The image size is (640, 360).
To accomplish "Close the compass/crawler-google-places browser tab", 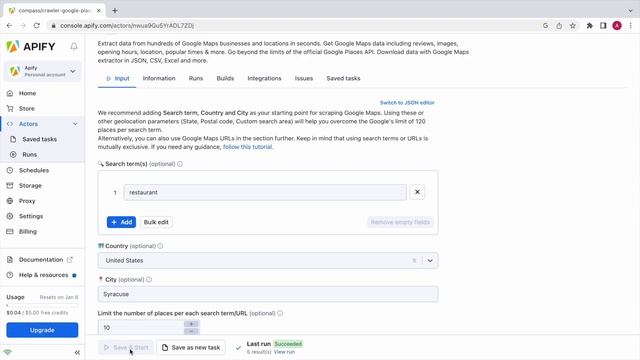I will pyautogui.click(x=98, y=11).
